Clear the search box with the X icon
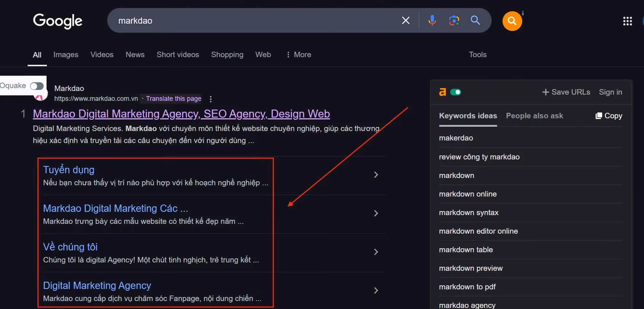Viewport: 644px width, 309px height. [406, 20]
